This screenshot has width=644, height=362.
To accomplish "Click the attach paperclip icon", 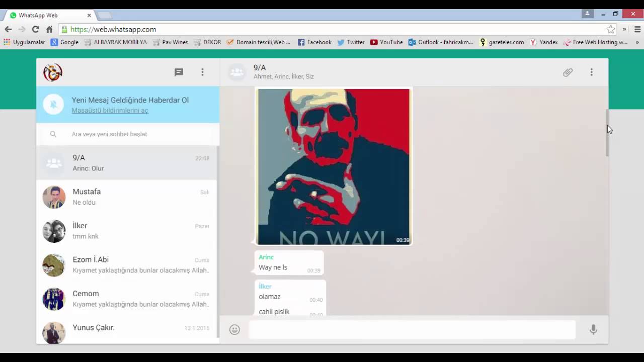I will point(568,72).
